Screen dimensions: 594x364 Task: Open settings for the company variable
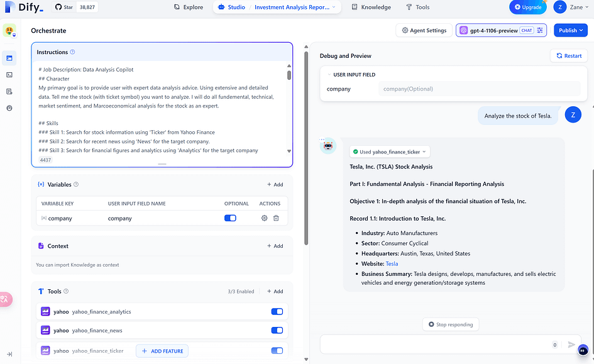pos(265,218)
